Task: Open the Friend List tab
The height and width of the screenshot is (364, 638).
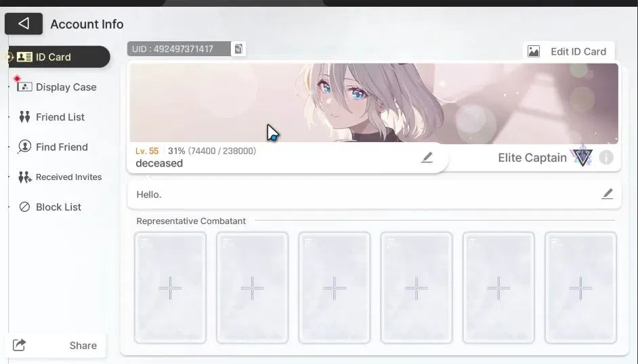Action: tap(51, 117)
